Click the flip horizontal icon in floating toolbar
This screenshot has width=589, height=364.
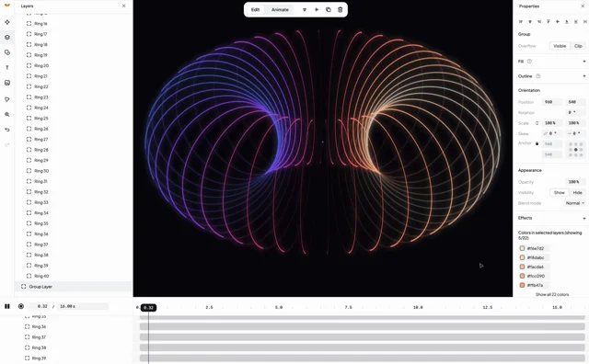click(x=317, y=10)
